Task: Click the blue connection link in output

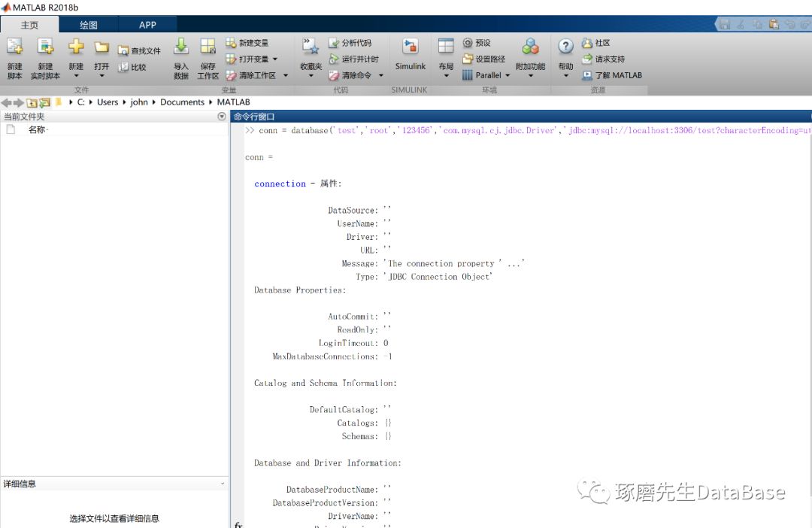Action: 280,184
